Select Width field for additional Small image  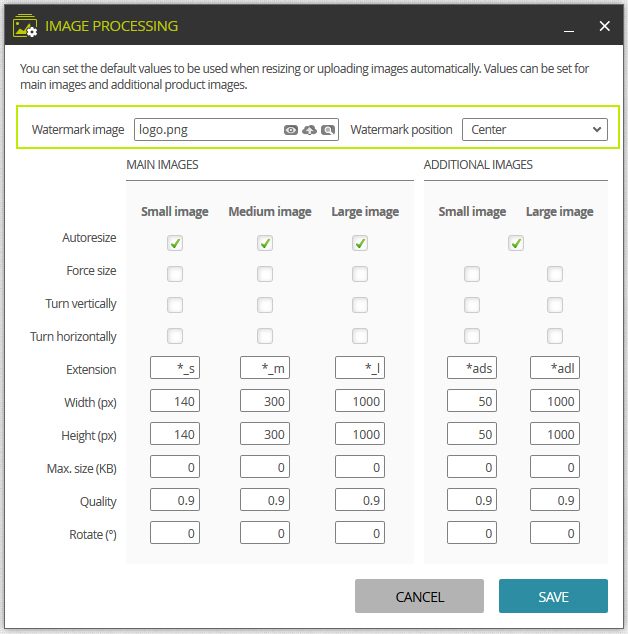click(472, 401)
